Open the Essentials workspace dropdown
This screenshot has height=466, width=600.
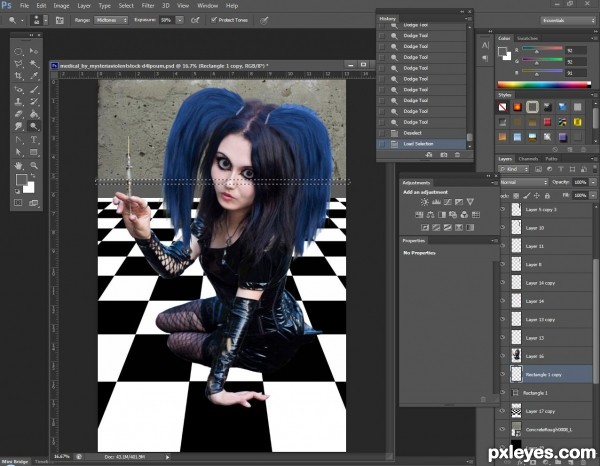(x=568, y=20)
